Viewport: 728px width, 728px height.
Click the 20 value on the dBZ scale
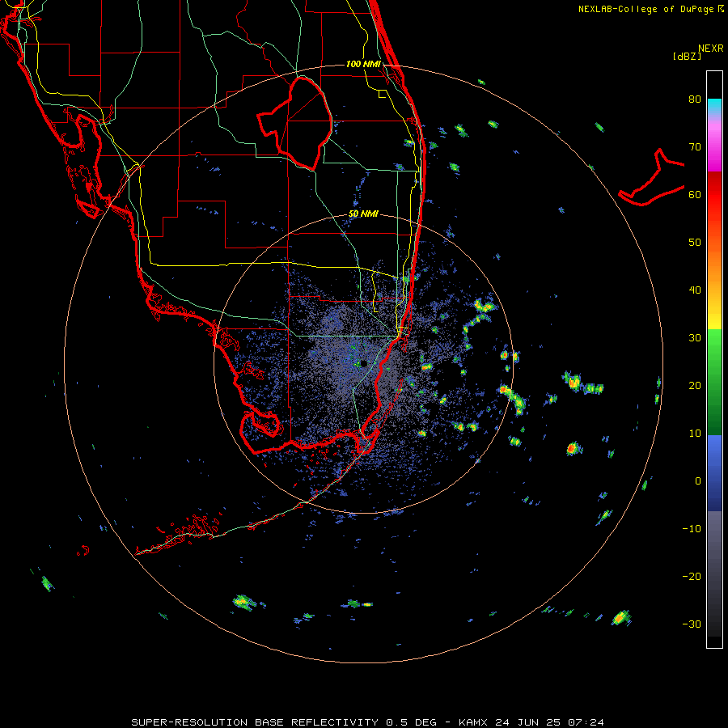695,386
